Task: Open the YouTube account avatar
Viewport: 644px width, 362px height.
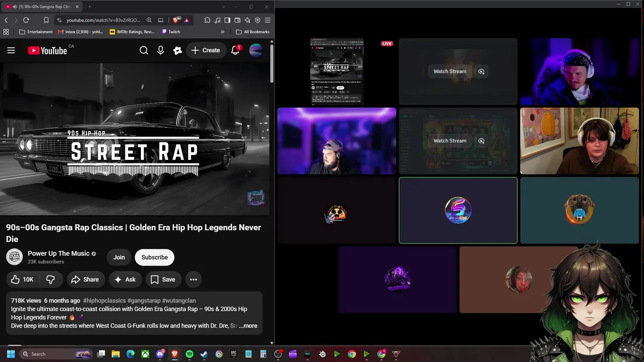Action: 256,50
